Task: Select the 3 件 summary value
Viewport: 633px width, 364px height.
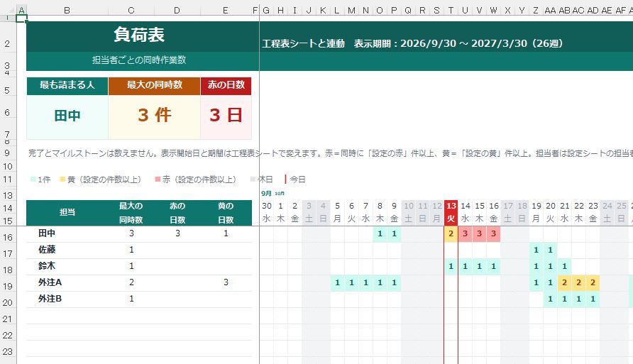Action: pos(154,116)
